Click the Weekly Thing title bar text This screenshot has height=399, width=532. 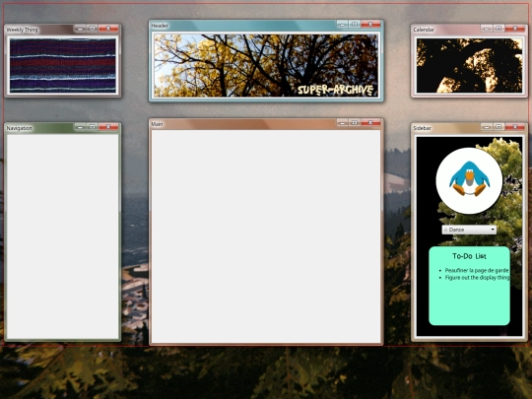point(22,30)
